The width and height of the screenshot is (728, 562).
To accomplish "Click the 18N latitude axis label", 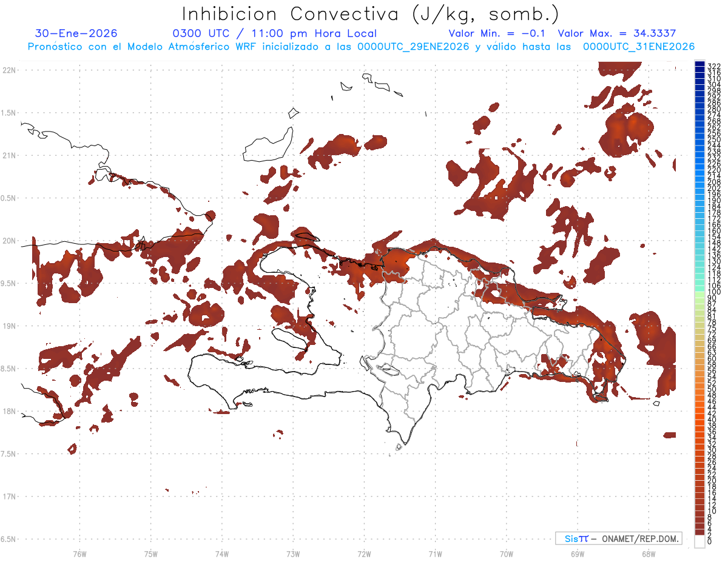I will pyautogui.click(x=9, y=411).
